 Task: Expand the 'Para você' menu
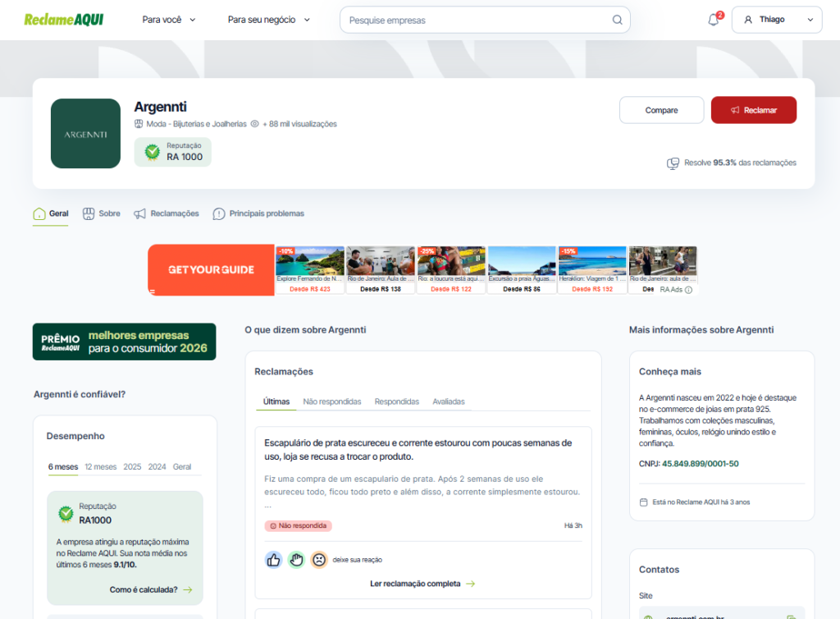pyautogui.click(x=169, y=20)
